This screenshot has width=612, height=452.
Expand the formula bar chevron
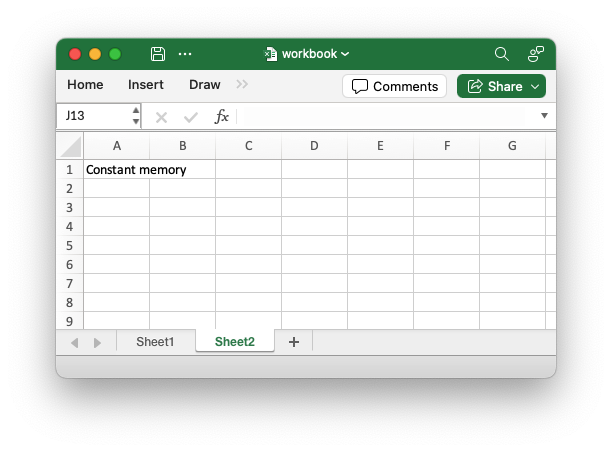[544, 116]
